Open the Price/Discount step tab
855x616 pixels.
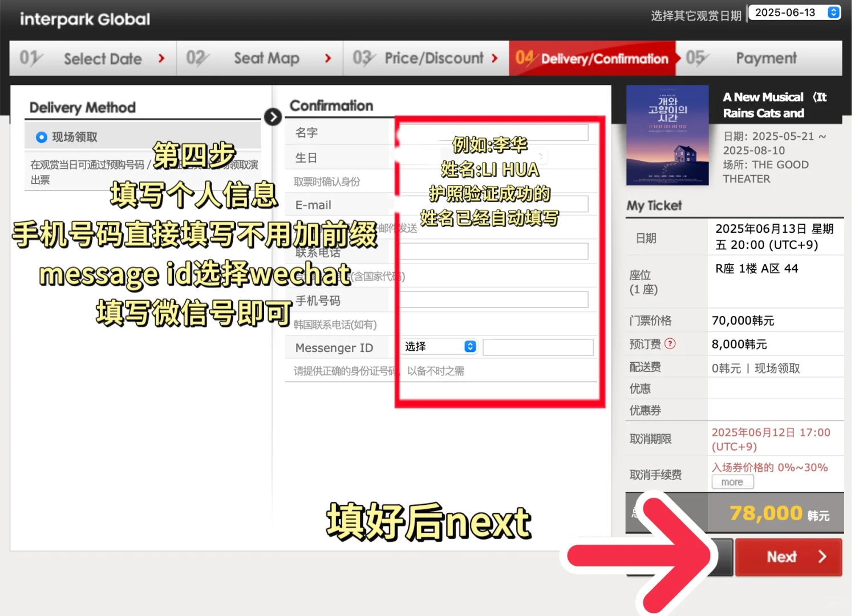pyautogui.click(x=433, y=58)
